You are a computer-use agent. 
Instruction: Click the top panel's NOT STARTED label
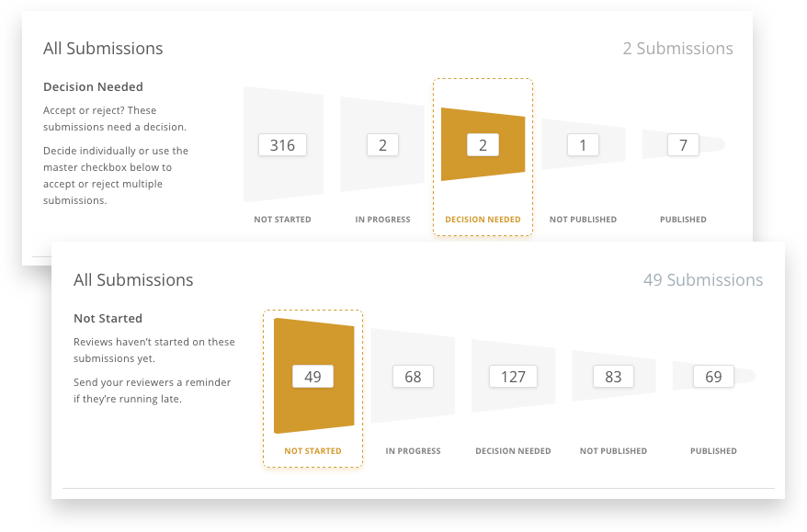point(282,220)
